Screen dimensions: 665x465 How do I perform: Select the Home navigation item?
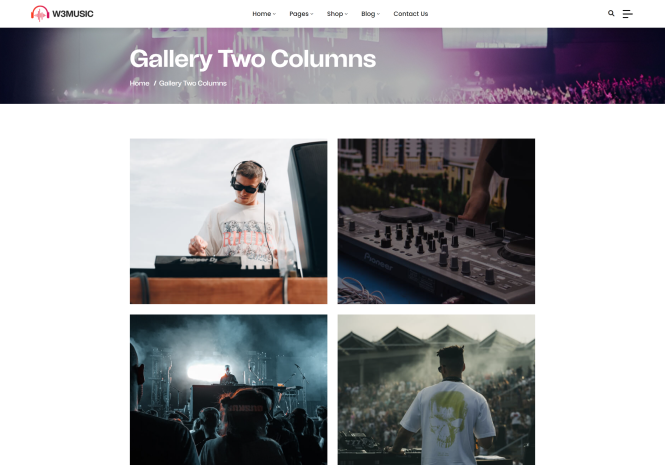[262, 14]
